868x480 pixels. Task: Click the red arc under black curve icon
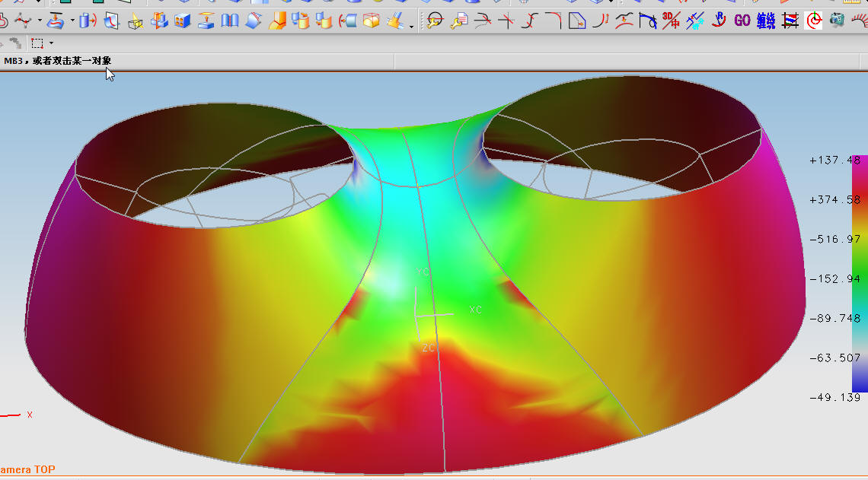[x=624, y=21]
